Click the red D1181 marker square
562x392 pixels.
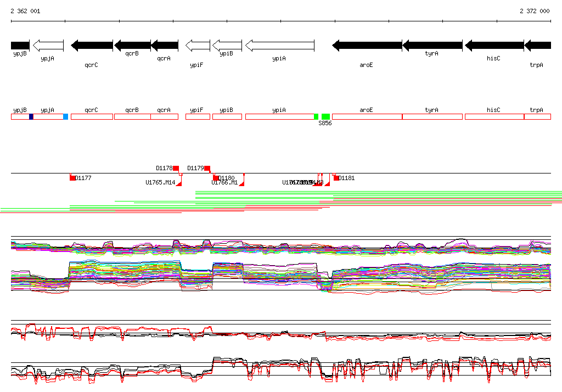click(x=336, y=178)
